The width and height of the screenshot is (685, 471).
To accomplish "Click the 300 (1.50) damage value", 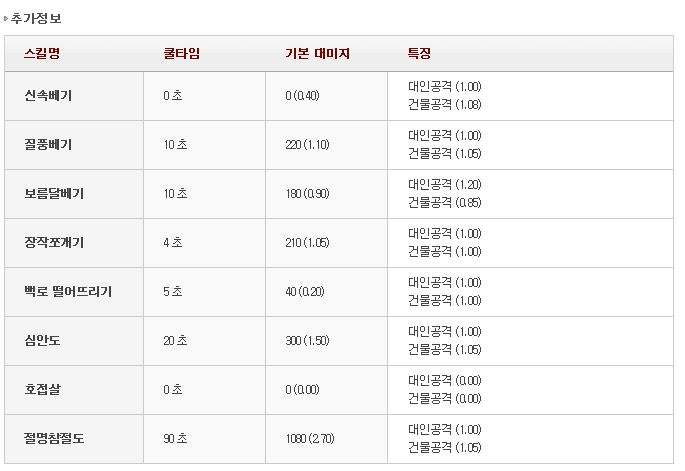I will point(307,341).
